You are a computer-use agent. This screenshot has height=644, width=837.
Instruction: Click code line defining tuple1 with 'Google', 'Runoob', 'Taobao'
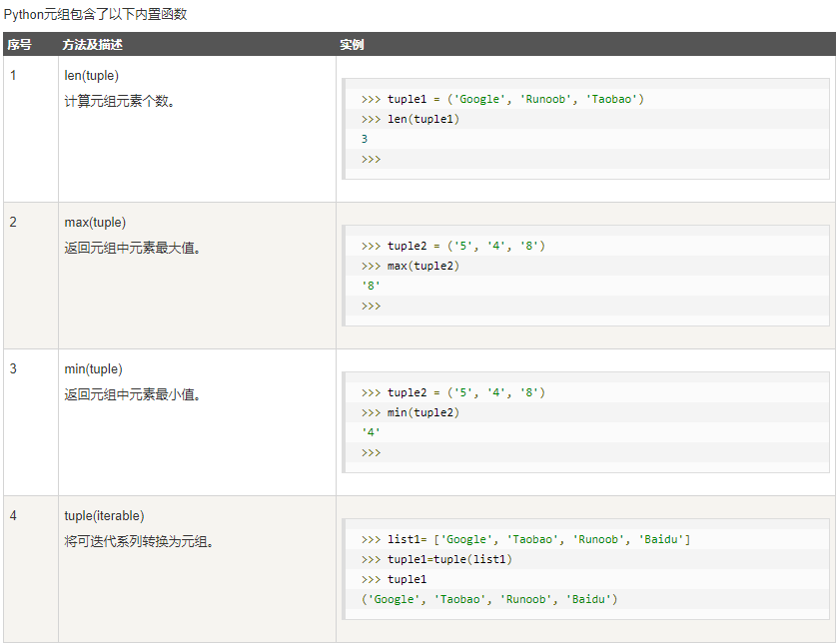(502, 99)
